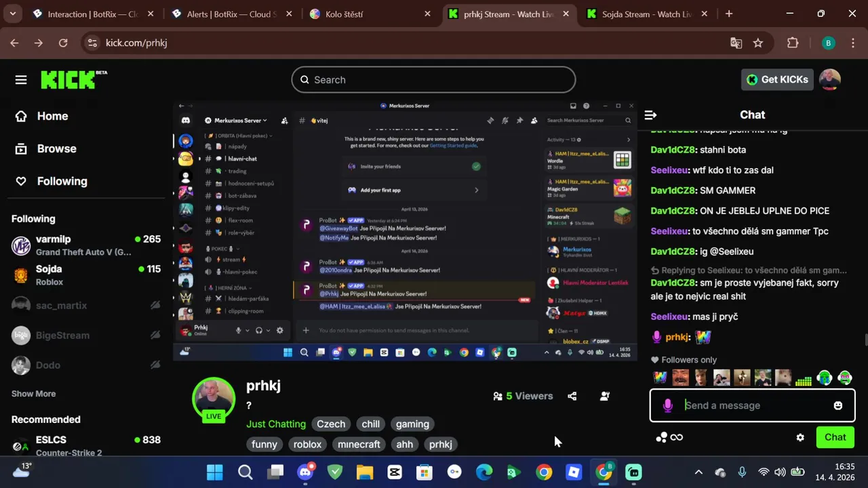Screen dimensions: 868x488
Task: Reload the kick.com page
Action: (63, 43)
